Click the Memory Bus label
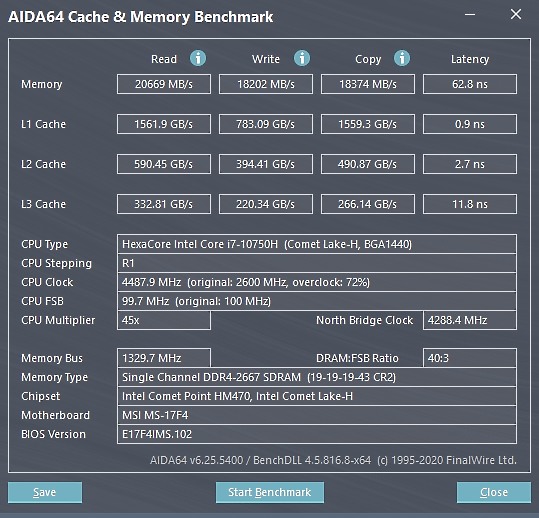Image resolution: width=539 pixels, height=518 pixels. [x=52, y=358]
